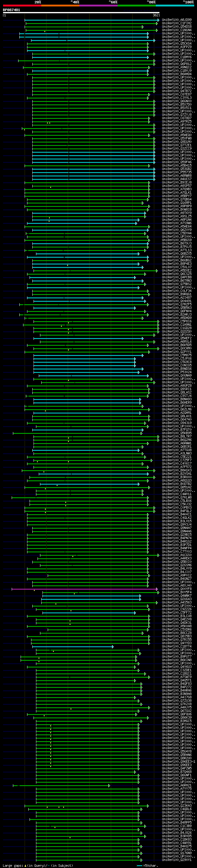Open hit UniRef100_C1BTT4
Viewport: 197px width, 868px height.
pyautogui.click(x=177, y=647)
